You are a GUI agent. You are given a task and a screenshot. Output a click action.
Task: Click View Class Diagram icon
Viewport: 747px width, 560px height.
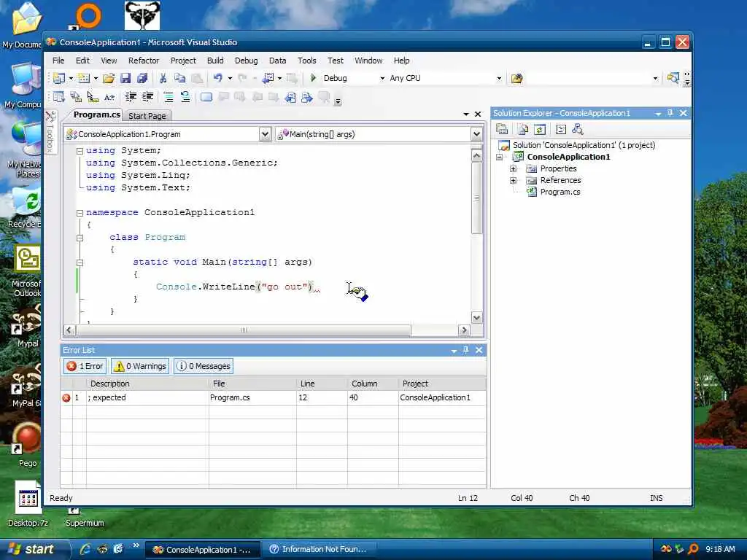click(x=578, y=129)
